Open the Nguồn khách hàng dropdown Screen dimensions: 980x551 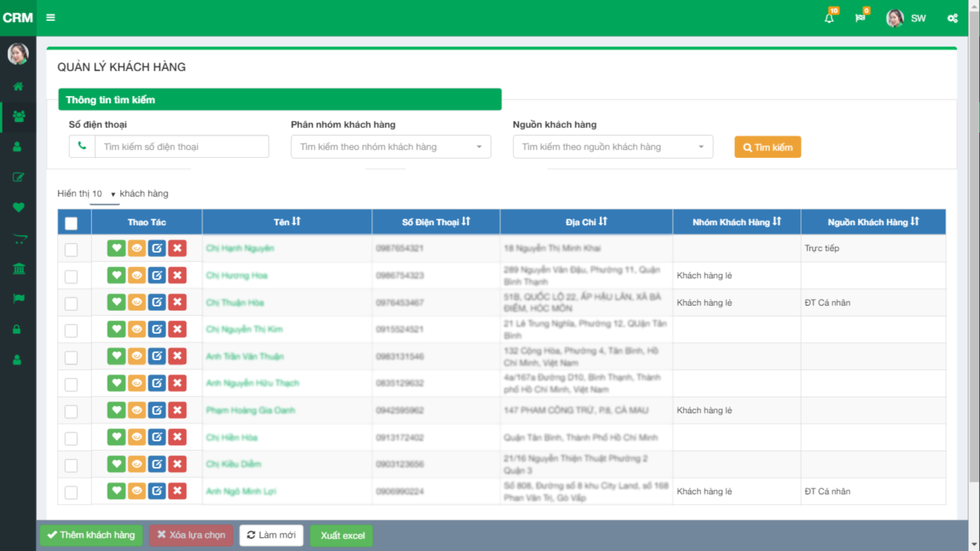click(x=613, y=147)
